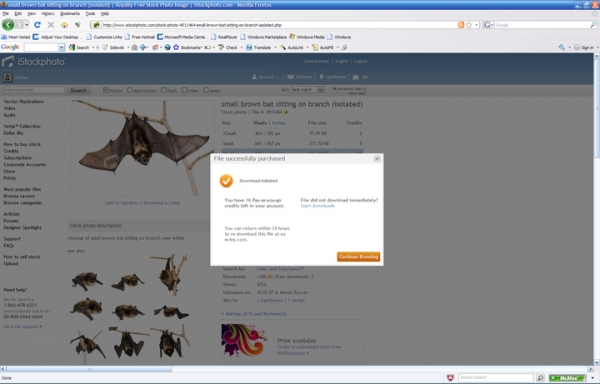Toggle the Audio checkbox
The image size is (600, 384).
tap(206, 90)
